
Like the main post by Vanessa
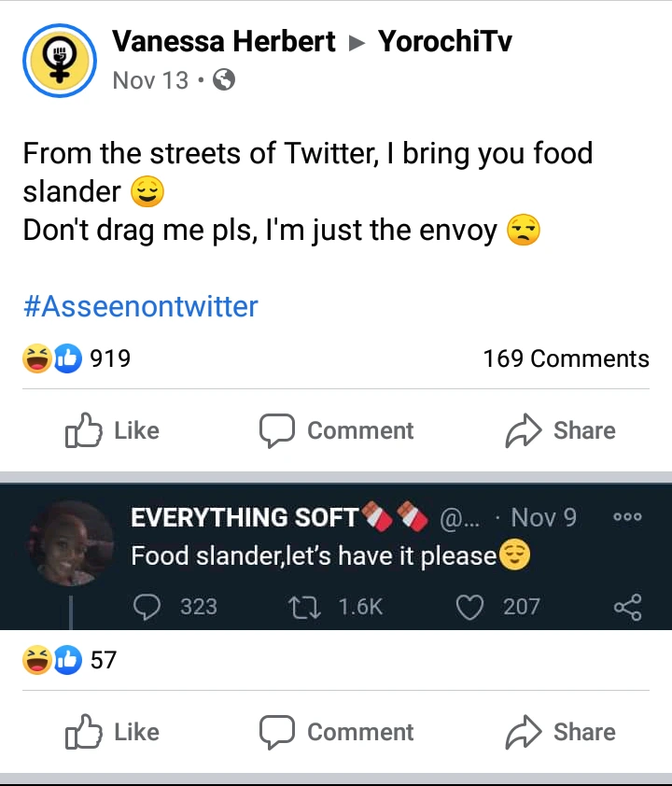[112, 430]
